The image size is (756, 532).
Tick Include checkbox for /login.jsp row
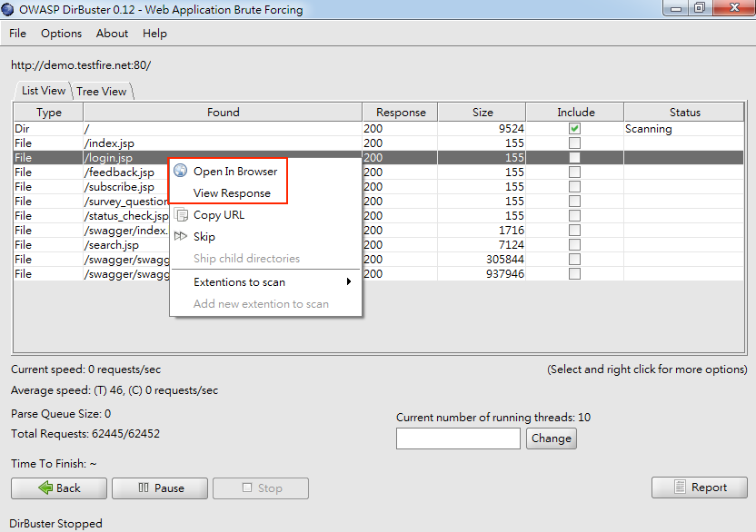(574, 158)
